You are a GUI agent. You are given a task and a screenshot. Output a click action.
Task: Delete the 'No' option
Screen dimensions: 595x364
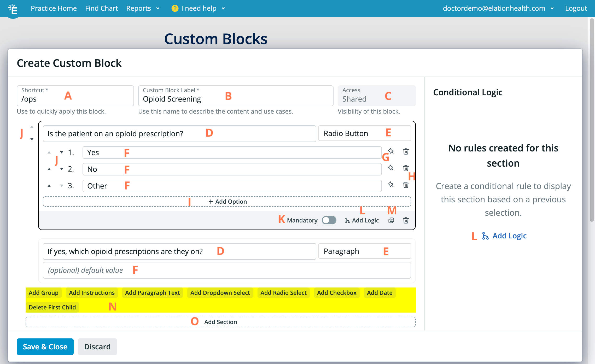406,168
